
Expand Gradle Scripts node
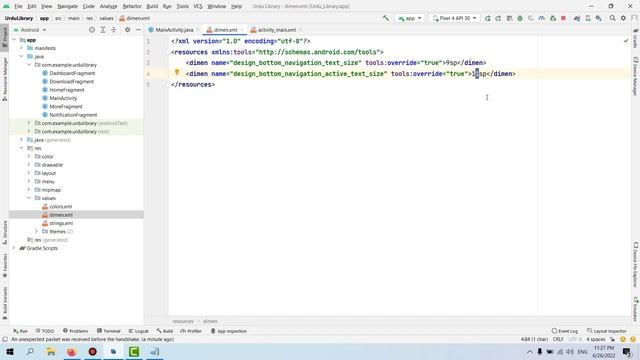[x=14, y=248]
